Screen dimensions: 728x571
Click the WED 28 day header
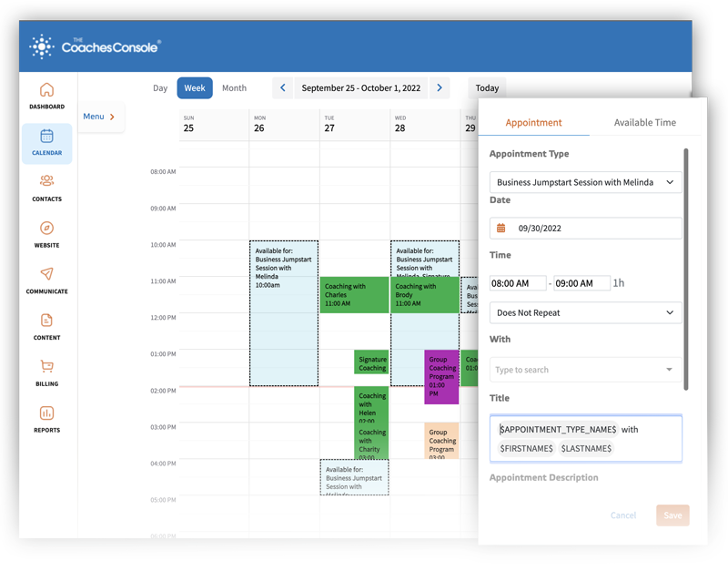click(425, 125)
